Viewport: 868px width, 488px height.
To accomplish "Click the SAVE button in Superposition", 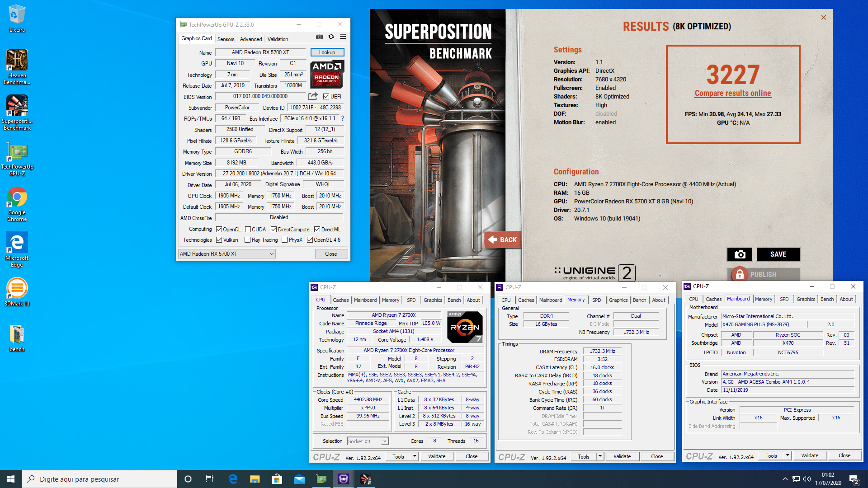I will pyautogui.click(x=778, y=254).
